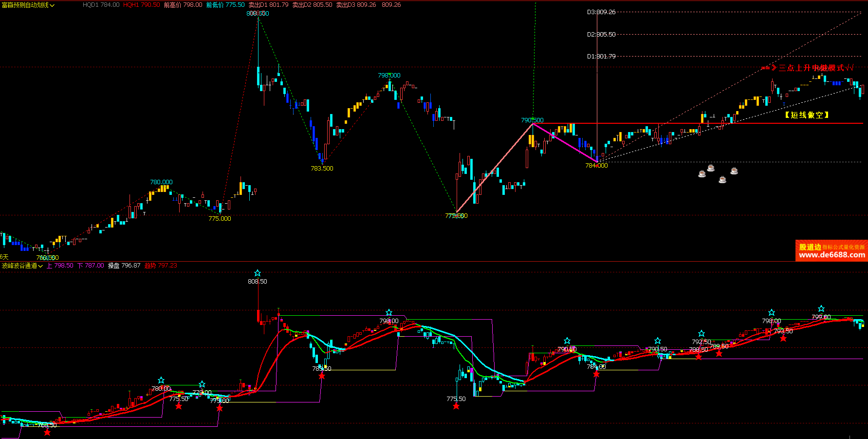Screen dimensions: 868x439
Task: Expand the 波峰波谷通道 indicator dropdown
Action: 40,266
